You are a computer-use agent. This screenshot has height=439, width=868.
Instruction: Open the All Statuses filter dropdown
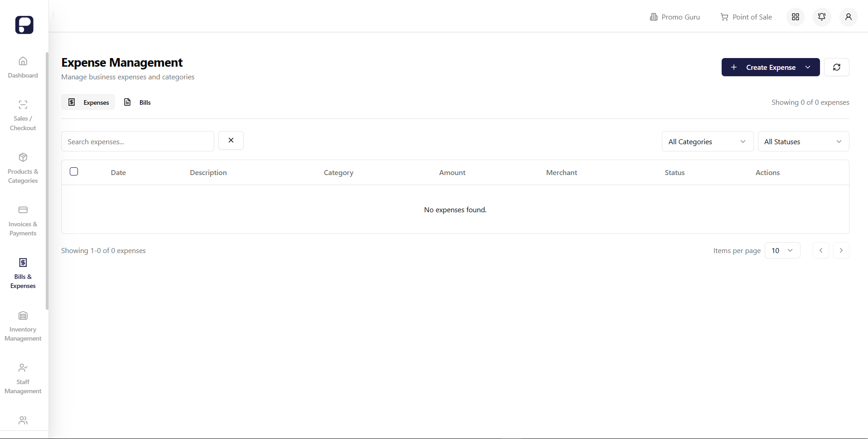(803, 141)
